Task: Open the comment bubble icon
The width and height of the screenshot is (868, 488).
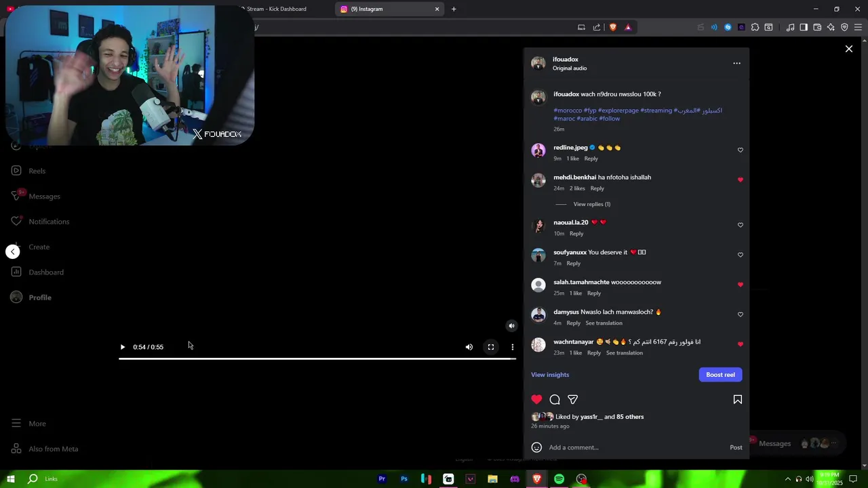Action: tap(555, 399)
